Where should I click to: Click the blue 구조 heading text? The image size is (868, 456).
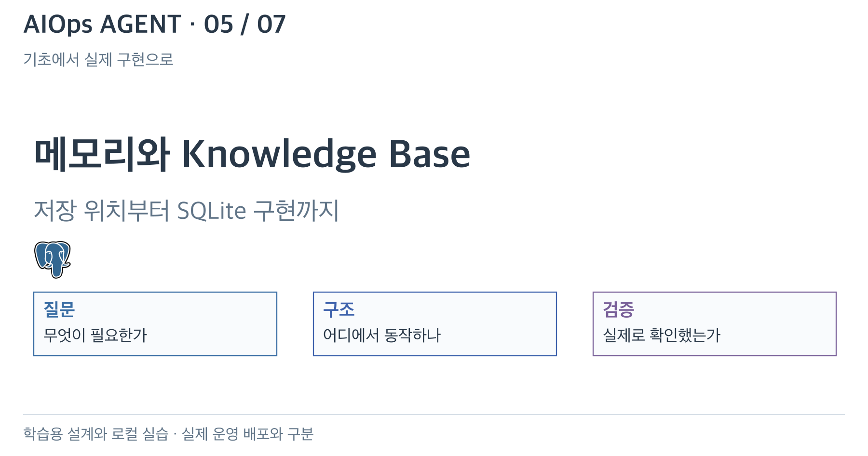[339, 309]
